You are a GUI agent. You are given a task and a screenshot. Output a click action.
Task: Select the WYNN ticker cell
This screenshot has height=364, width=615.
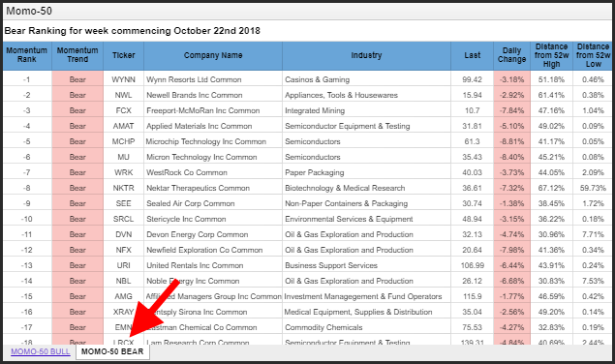pyautogui.click(x=124, y=79)
